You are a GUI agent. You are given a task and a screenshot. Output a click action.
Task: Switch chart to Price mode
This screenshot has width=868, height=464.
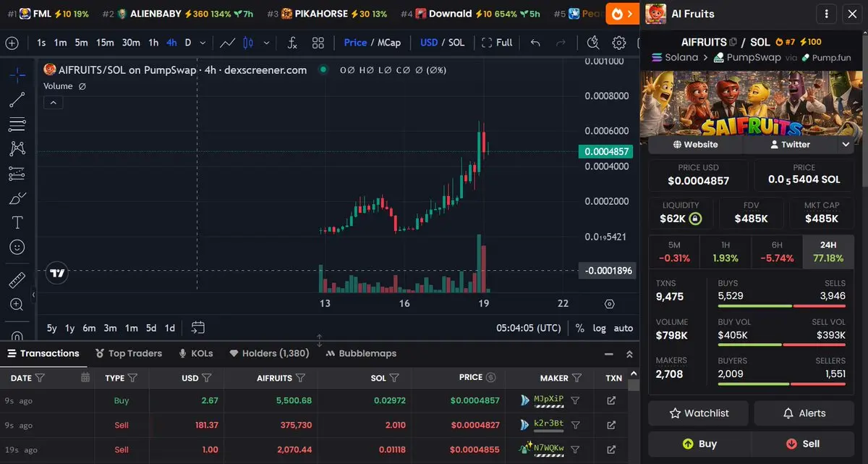(x=355, y=43)
